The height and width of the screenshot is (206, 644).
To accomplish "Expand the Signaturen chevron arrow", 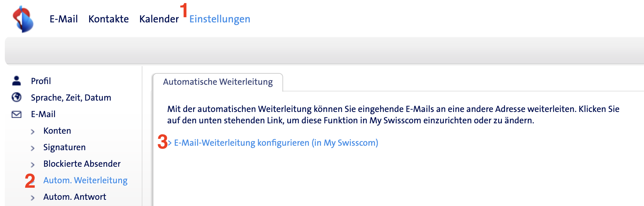I will click(33, 148).
